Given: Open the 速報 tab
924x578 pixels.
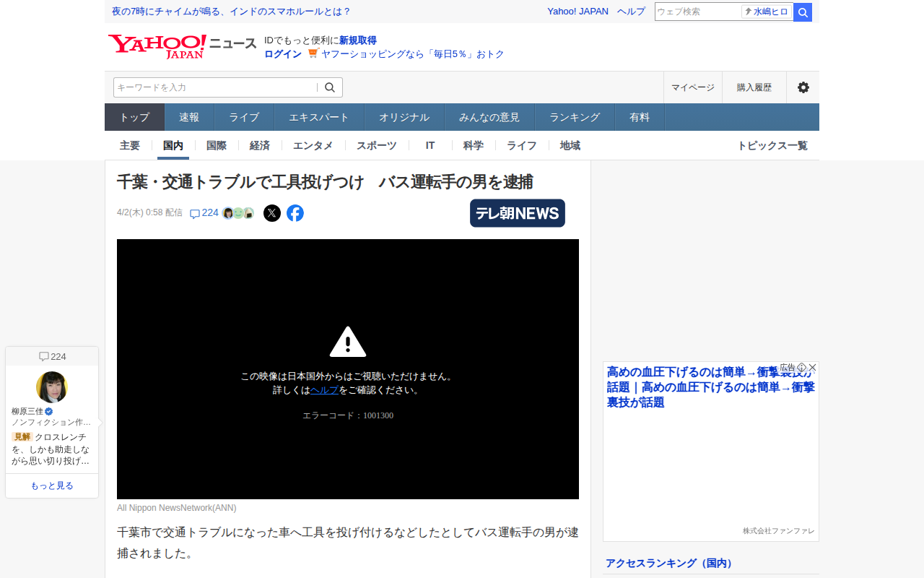Looking at the screenshot, I should [x=189, y=117].
